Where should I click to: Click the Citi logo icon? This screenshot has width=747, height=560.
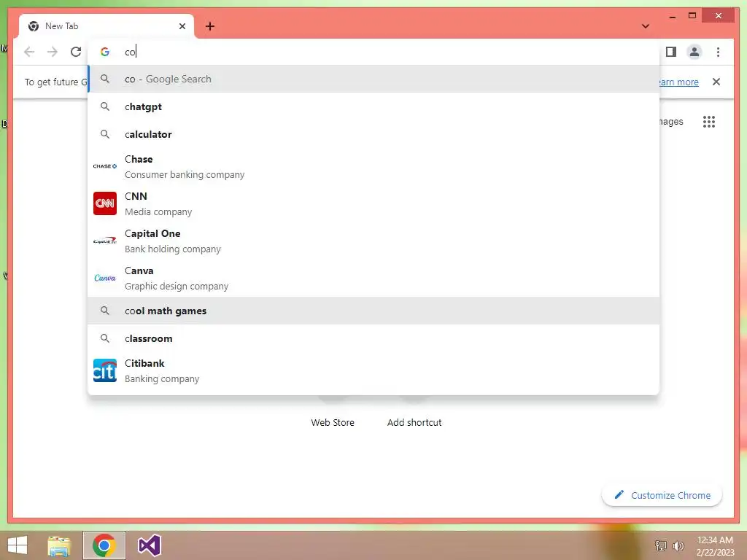click(x=105, y=370)
